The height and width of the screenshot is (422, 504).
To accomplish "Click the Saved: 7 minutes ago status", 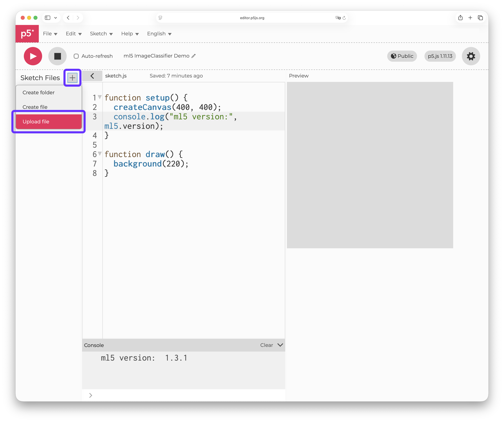I will (x=176, y=76).
